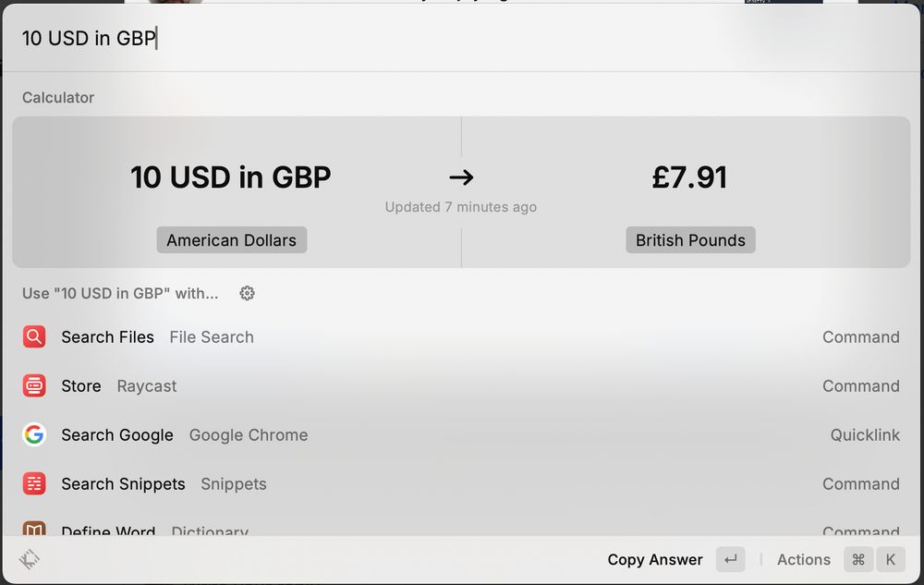Click the American Dollars tag
The width and height of the screenshot is (924, 585).
tap(232, 240)
